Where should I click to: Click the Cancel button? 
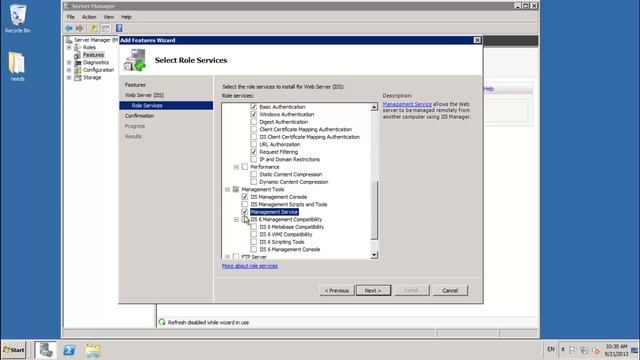coord(450,290)
